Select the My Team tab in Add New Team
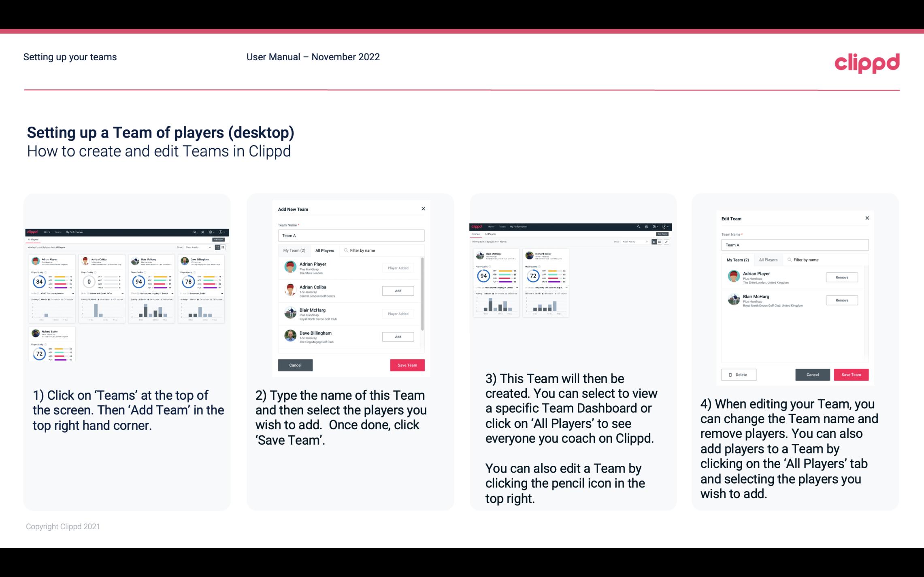Screen dimensions: 924x577 pos(294,250)
